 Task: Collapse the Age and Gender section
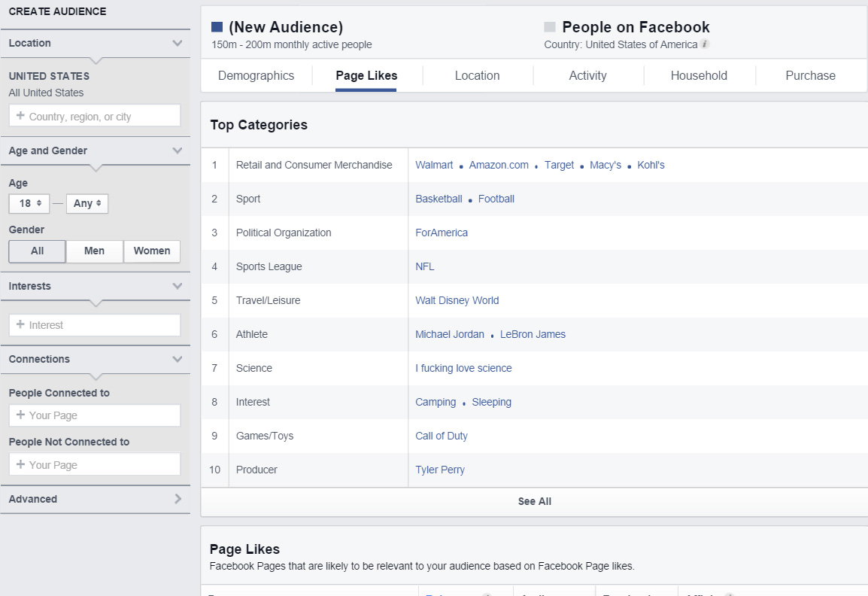(178, 150)
